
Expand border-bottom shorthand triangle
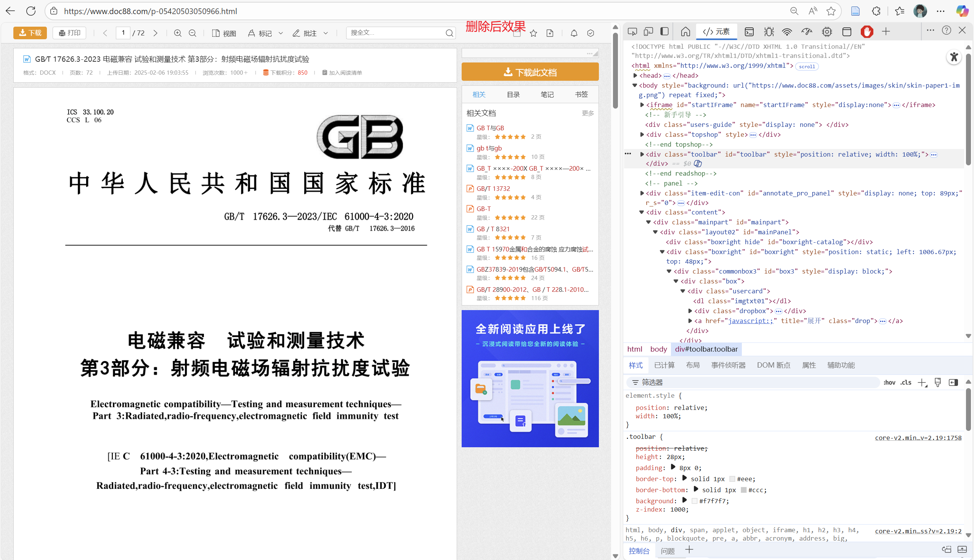click(x=696, y=489)
